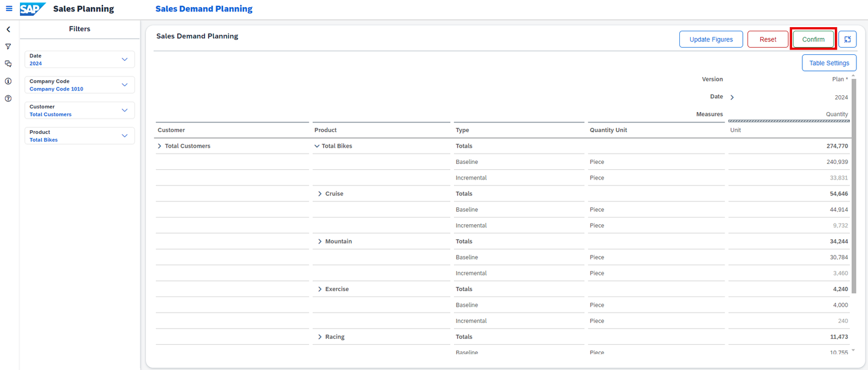Viewport: 868px width, 370px height.
Task: Collapse the side panel with back chevron
Action: point(8,29)
